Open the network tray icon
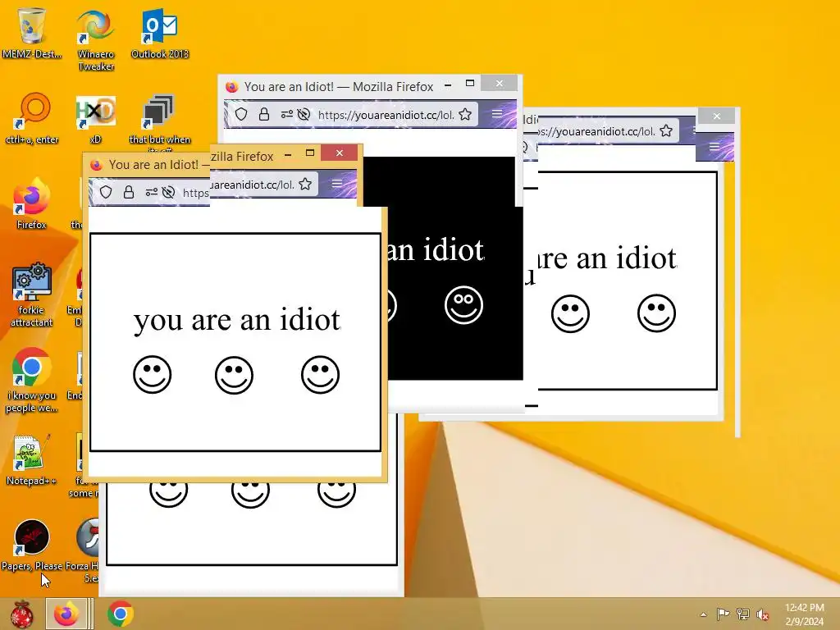This screenshot has height=630, width=840. (743, 614)
